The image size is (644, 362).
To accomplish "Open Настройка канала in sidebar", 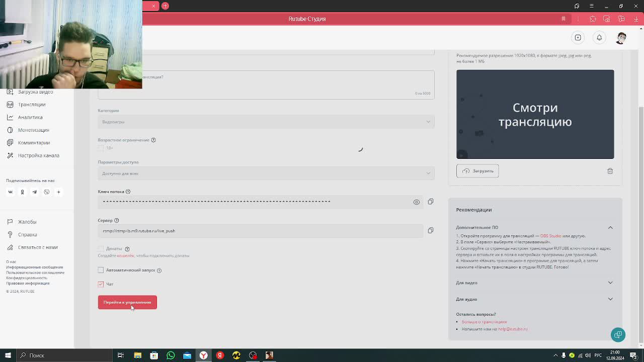I will tap(38, 155).
